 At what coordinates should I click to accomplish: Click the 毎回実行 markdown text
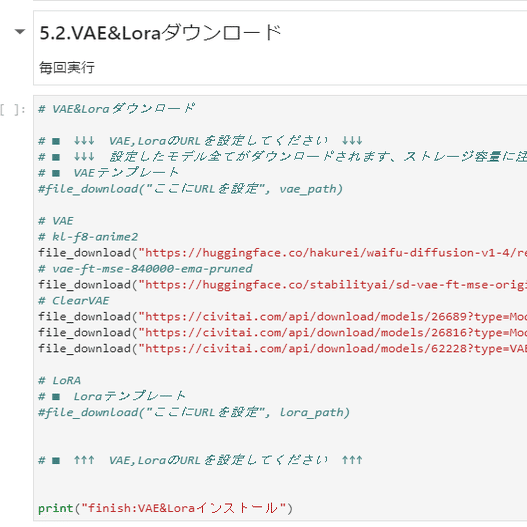[x=67, y=68]
